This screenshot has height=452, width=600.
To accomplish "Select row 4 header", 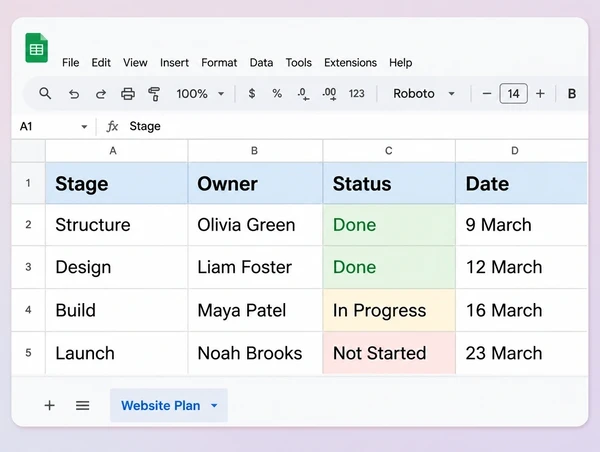I will (28, 310).
